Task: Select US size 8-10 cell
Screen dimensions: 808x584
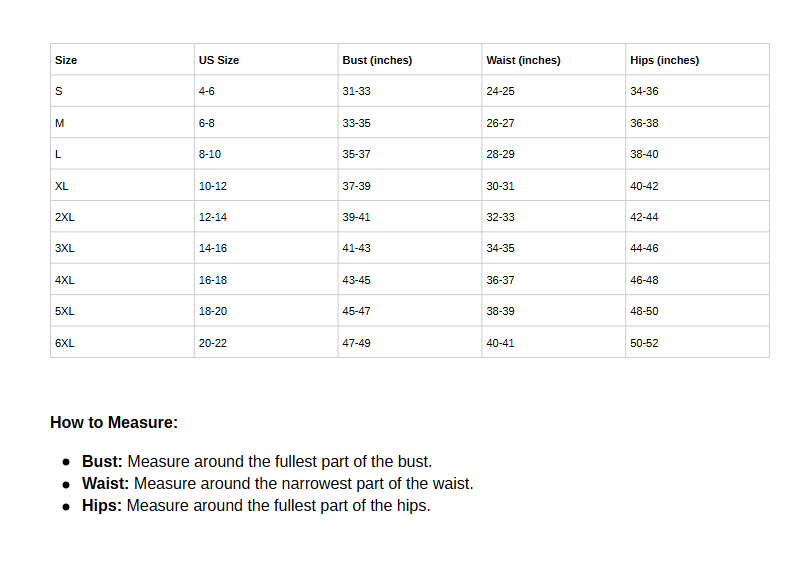Action: tap(266, 154)
